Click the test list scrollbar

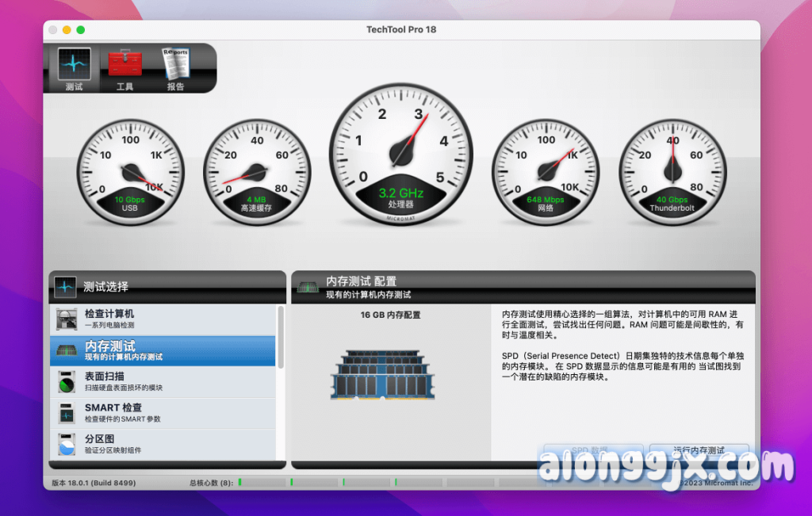click(x=281, y=338)
